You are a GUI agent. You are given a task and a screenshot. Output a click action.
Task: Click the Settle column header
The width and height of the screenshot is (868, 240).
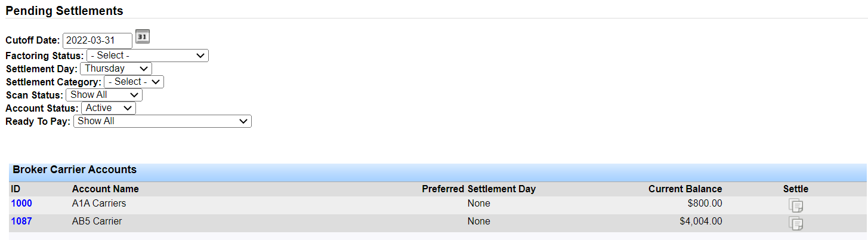(796, 189)
